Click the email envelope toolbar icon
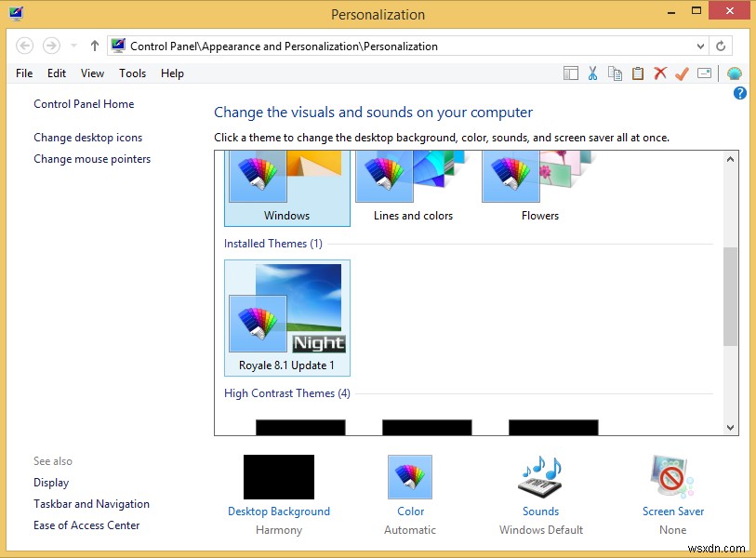The width and height of the screenshot is (756, 558). 704,73
